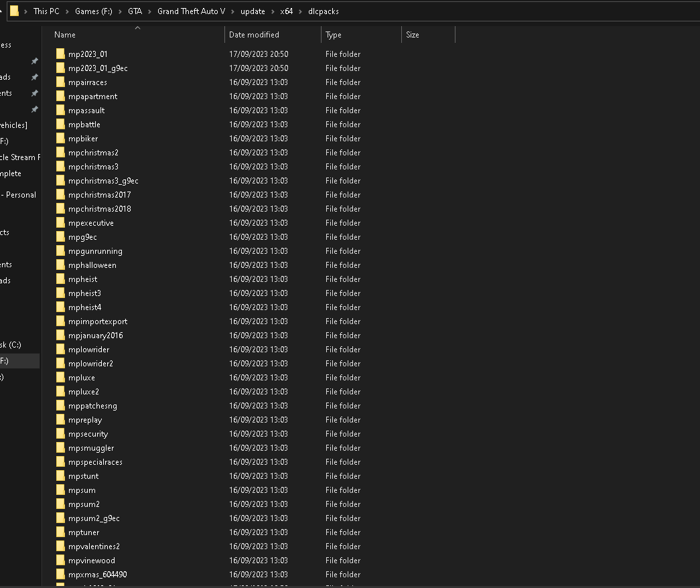Viewport: 700px width, 588px height.
Task: Select the mpspecialraces folder name
Action: coord(95,462)
